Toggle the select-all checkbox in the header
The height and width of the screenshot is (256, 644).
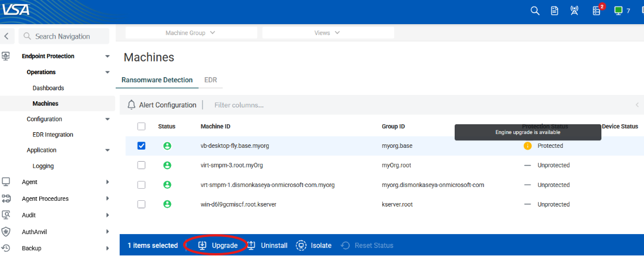pos(141,127)
